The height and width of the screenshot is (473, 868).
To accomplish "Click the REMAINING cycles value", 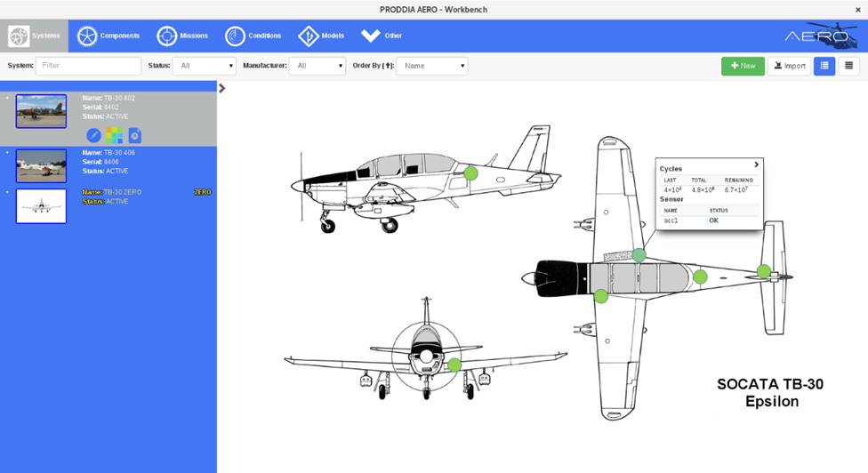I will point(736,189).
